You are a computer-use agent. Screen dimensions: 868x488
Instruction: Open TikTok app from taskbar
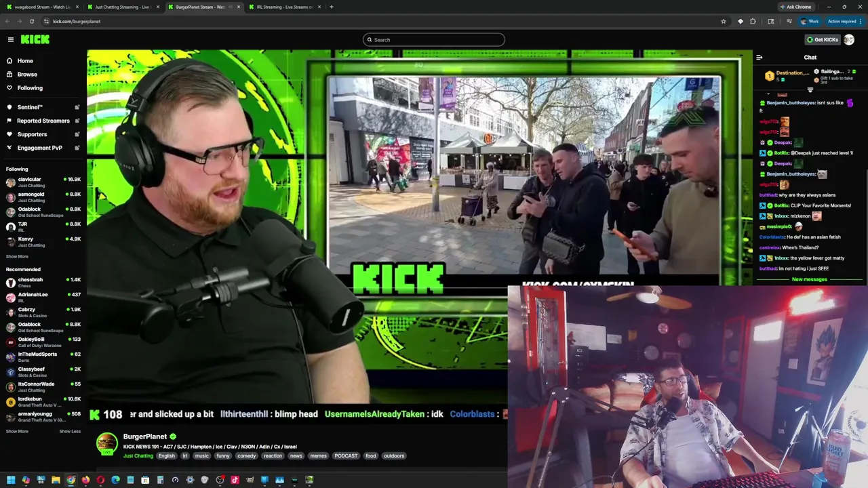pyautogui.click(x=235, y=480)
